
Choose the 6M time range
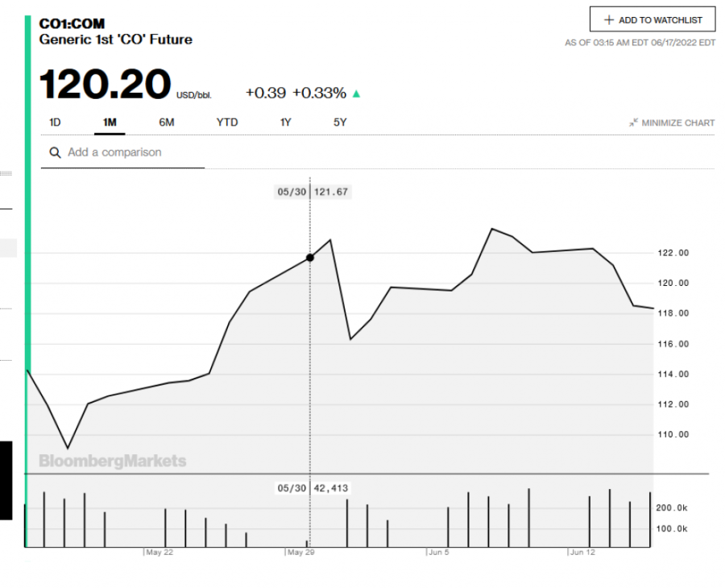[167, 122]
